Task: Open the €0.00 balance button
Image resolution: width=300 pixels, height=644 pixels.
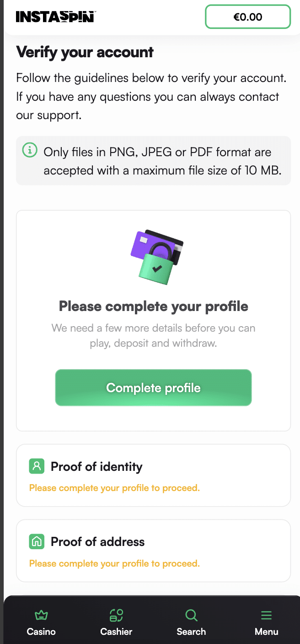Action: [248, 17]
